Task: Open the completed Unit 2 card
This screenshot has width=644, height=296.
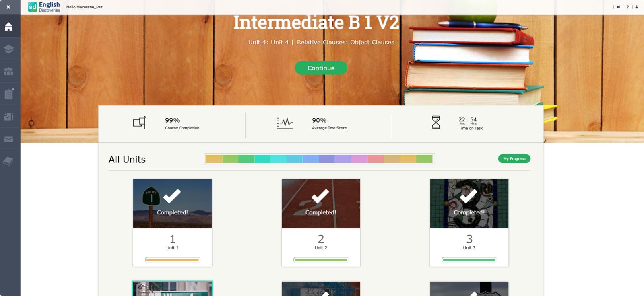Action: point(321,223)
